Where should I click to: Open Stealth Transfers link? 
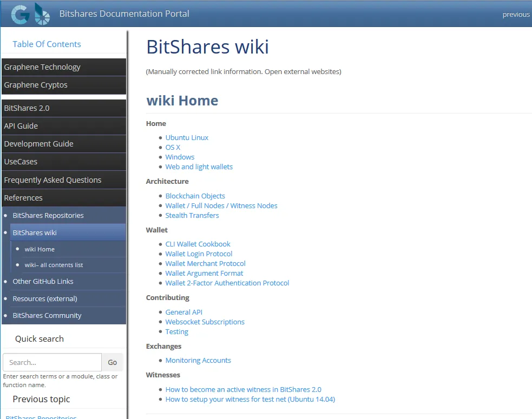(192, 216)
